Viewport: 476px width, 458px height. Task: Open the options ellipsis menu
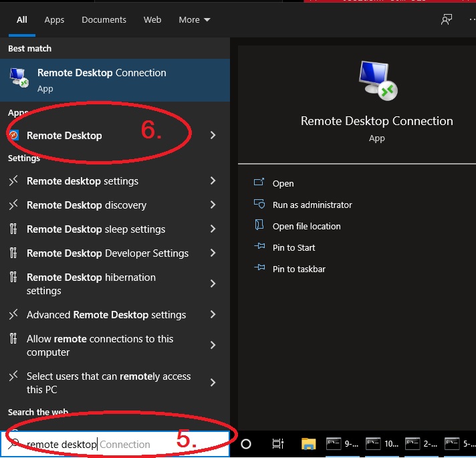pos(473,19)
